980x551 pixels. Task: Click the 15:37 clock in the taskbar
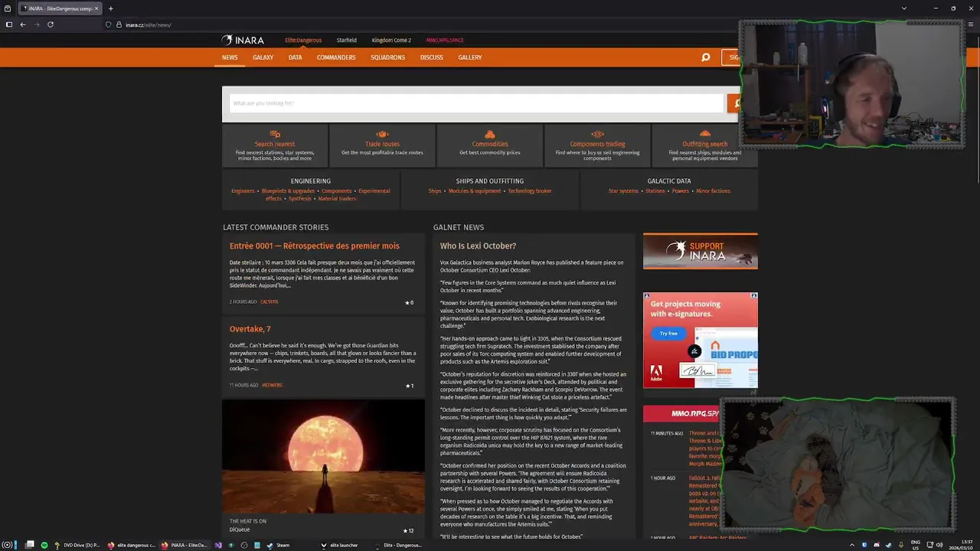pyautogui.click(x=966, y=542)
